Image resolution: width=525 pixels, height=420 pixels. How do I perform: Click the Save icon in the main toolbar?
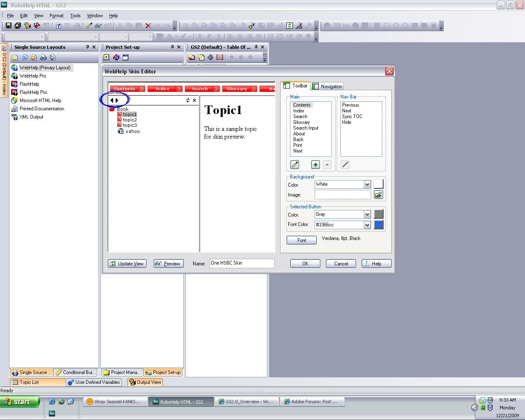8,25
